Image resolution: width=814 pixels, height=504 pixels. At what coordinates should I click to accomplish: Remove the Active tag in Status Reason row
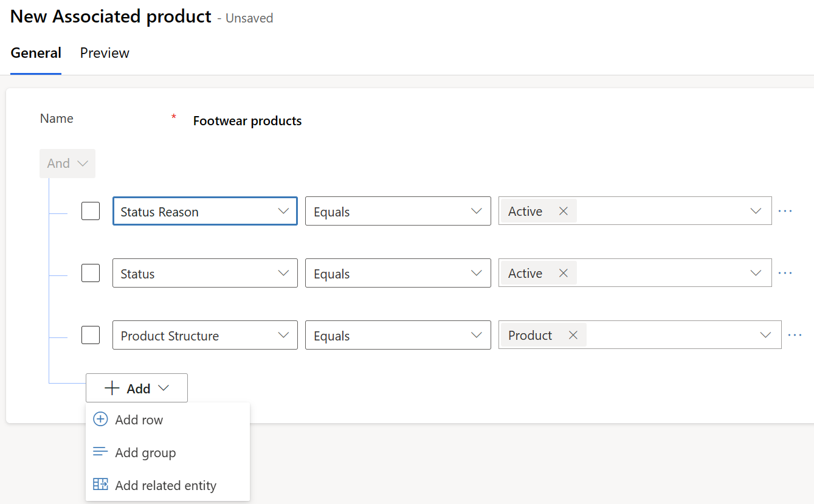564,211
